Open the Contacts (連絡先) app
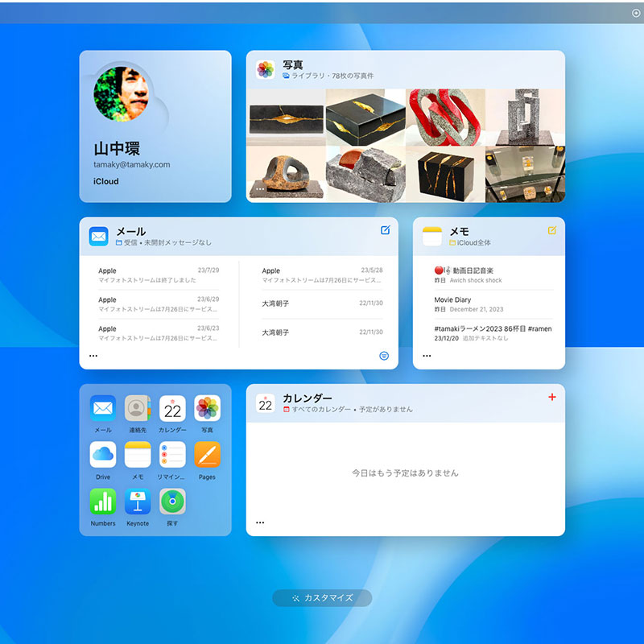 138,408
